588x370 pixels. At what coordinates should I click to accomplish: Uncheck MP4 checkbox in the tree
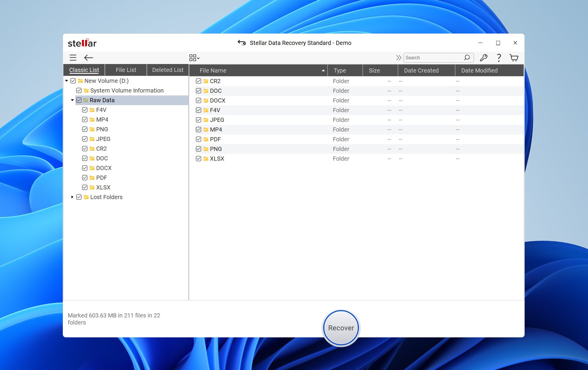[x=85, y=120]
